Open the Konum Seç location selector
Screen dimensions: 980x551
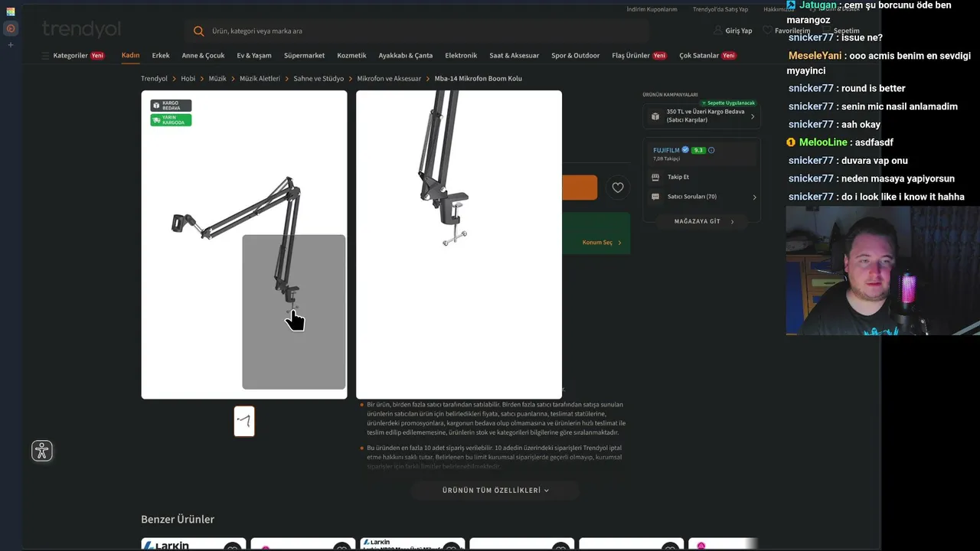tap(602, 243)
